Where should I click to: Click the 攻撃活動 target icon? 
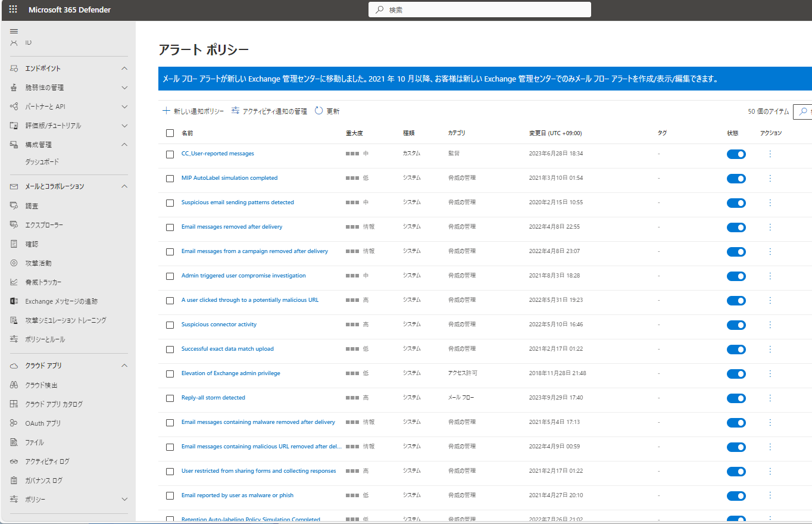pos(14,263)
